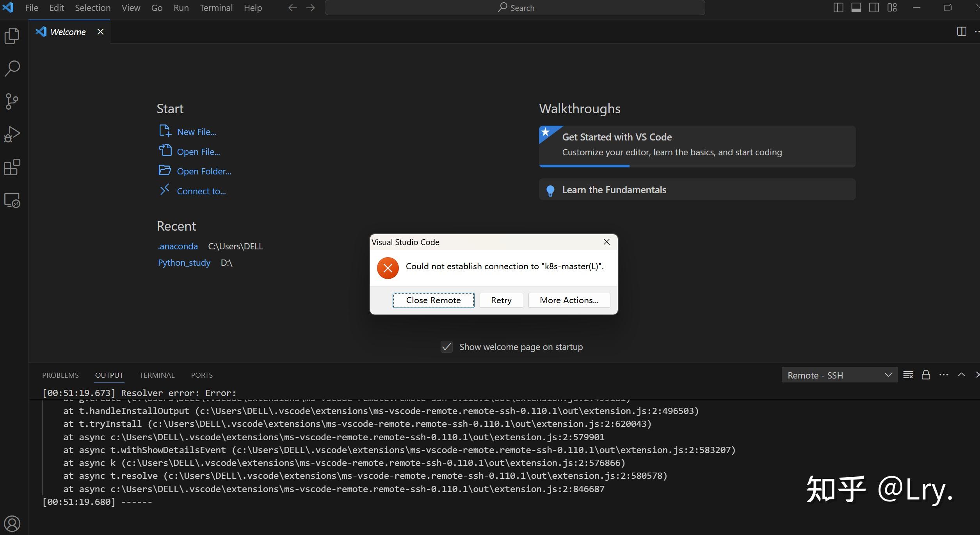Open recent folder .anaconda
Screen dimensions: 980x535
(178, 246)
